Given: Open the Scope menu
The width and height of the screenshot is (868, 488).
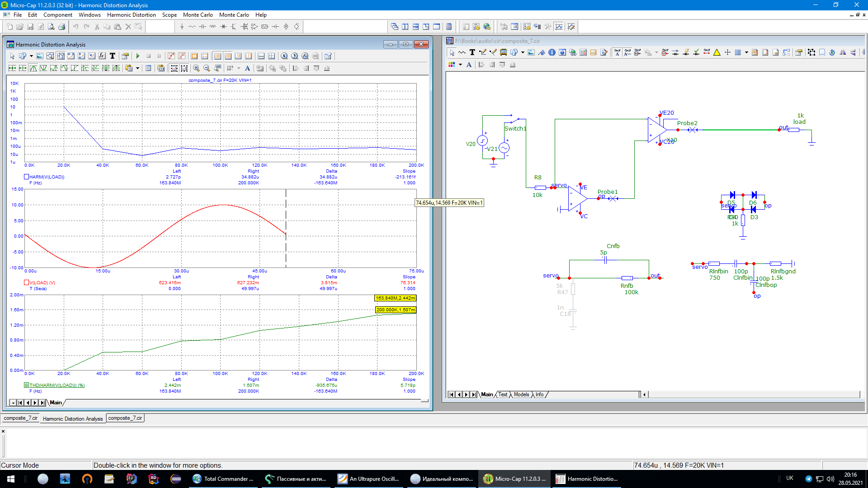Looking at the screenshot, I should pos(170,14).
